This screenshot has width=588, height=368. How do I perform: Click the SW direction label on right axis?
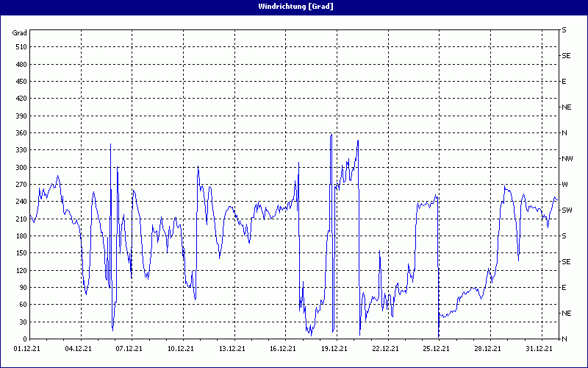tap(567, 210)
